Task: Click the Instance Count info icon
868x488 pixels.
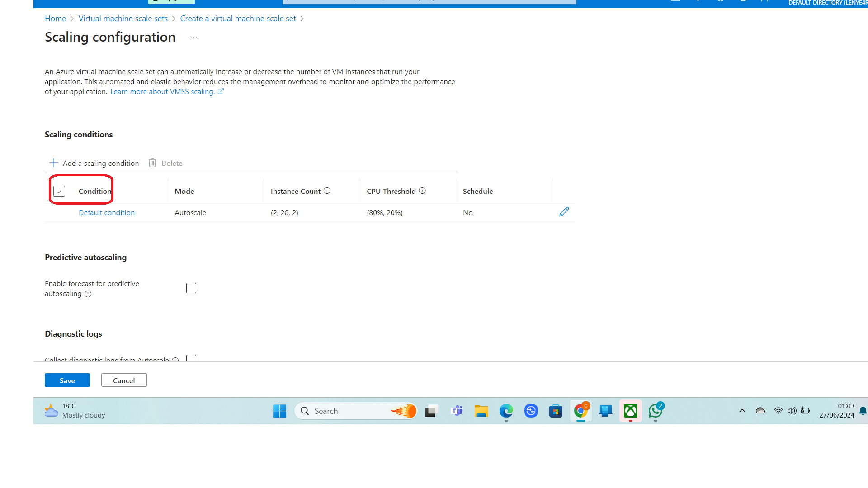Action: coord(327,191)
